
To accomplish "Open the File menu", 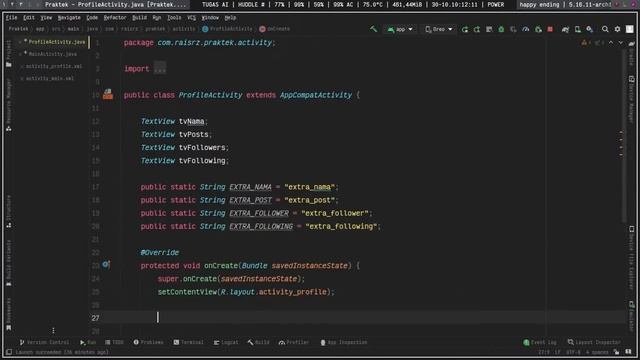I will [x=11, y=18].
